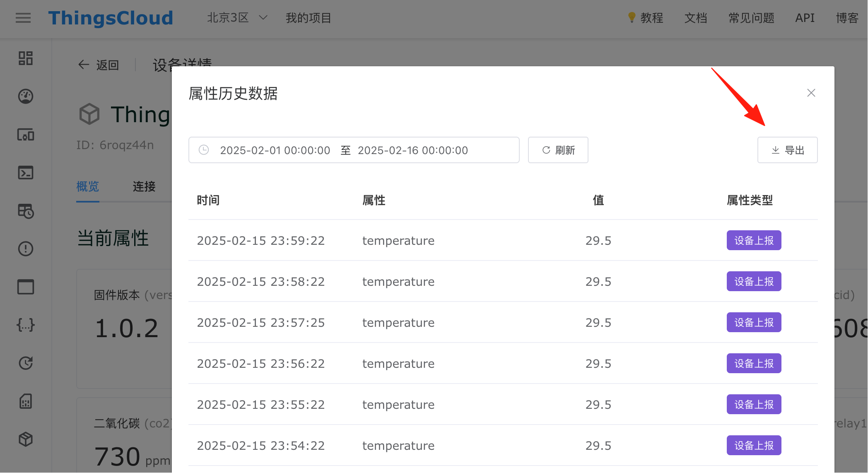This screenshot has width=868, height=473.
Task: Click the end time 2025-02-16 00:00:00 field
Action: coord(413,150)
